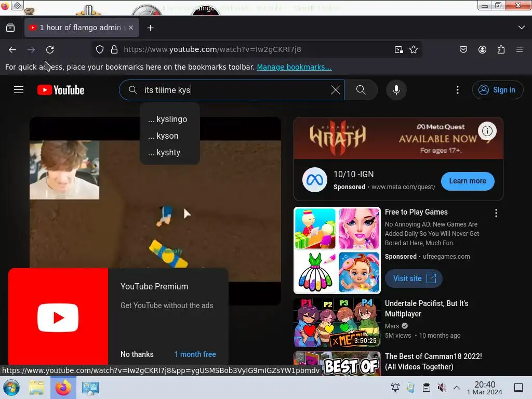Open a new browser tab
This screenshot has height=399, width=532.
tap(150, 28)
